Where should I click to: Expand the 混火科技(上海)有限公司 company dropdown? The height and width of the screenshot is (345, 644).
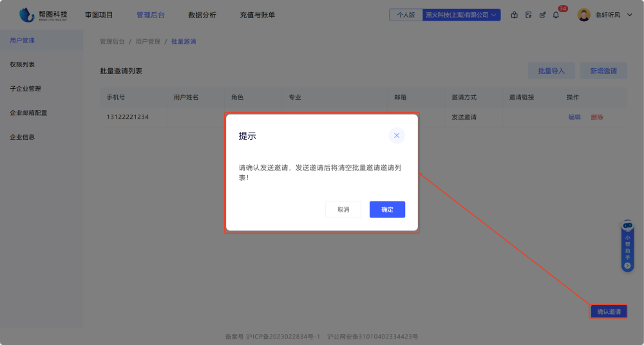coord(461,15)
